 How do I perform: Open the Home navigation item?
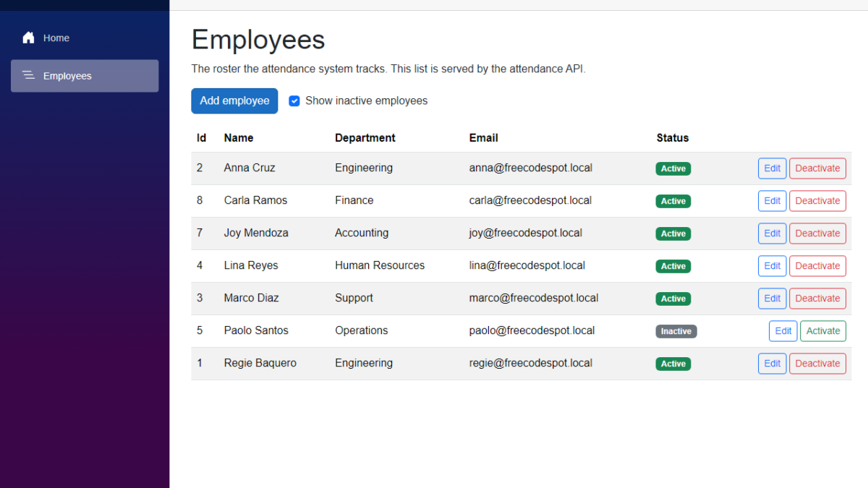[85, 38]
